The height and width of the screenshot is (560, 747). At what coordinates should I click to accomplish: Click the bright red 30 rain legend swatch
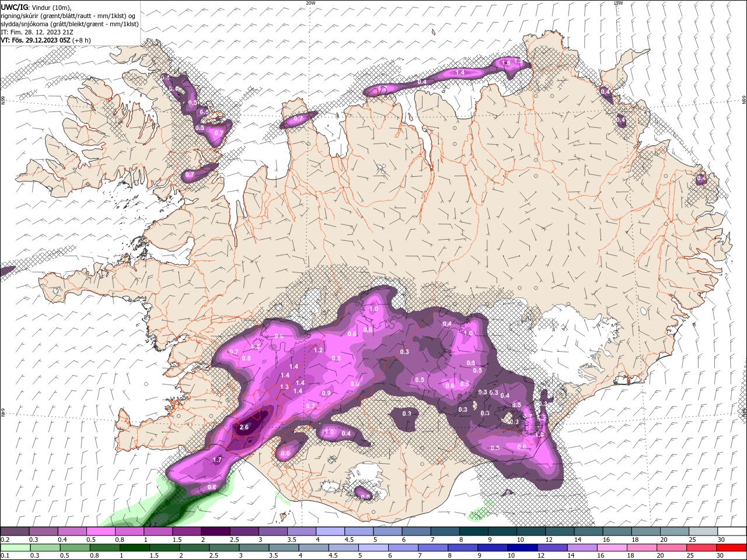[x=732, y=548]
